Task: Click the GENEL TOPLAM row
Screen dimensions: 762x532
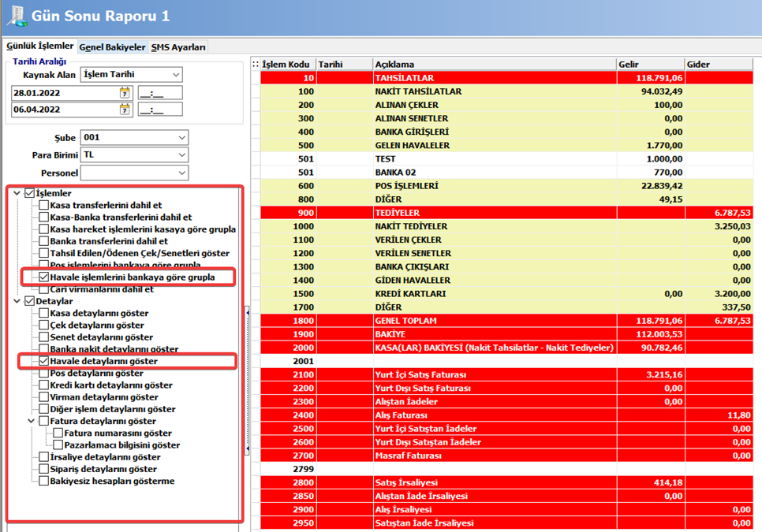Action: point(507,320)
